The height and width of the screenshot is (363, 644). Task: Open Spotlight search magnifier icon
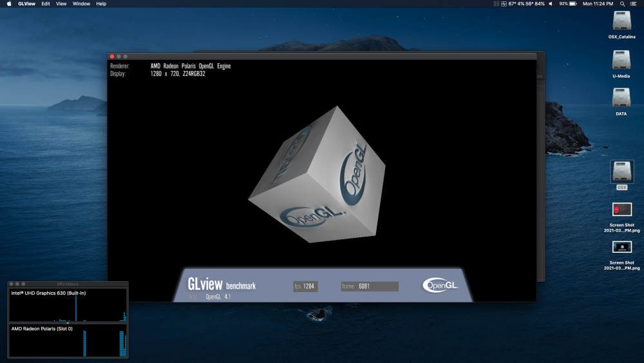(x=622, y=4)
